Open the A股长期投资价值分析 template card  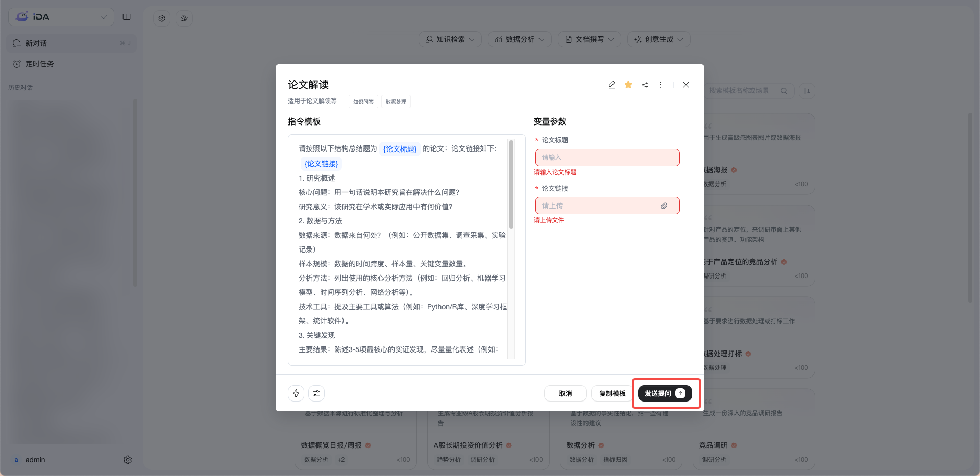pyautogui.click(x=488, y=440)
